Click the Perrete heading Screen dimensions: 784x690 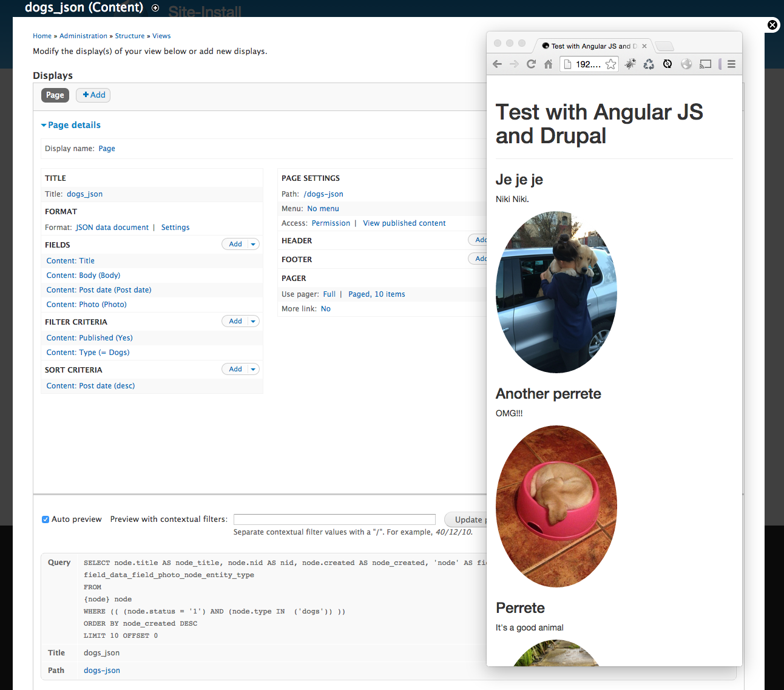pos(520,608)
